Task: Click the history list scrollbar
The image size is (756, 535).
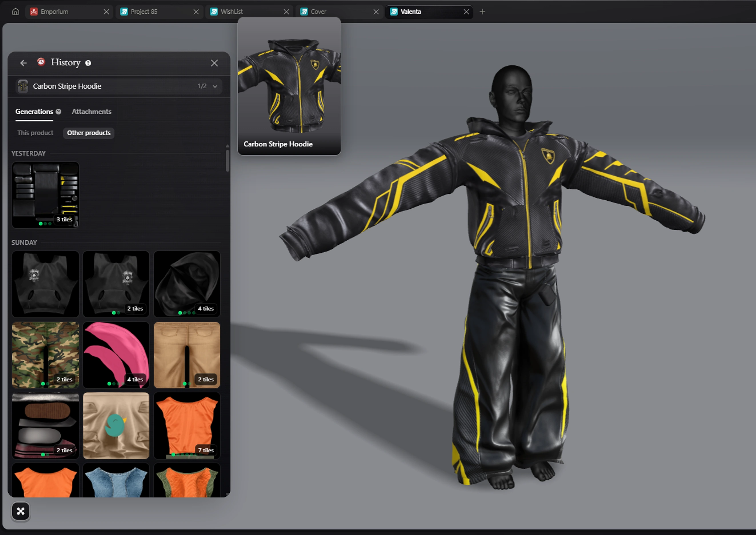Action: pos(227,161)
